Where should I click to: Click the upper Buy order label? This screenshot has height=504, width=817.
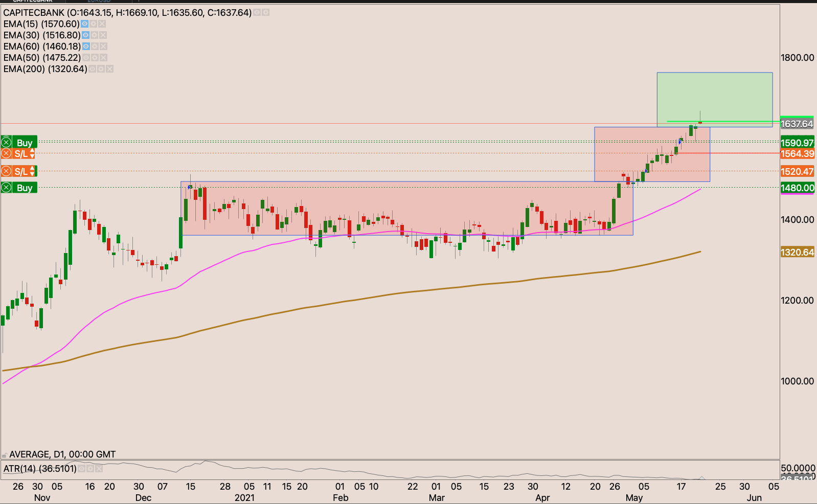click(24, 143)
